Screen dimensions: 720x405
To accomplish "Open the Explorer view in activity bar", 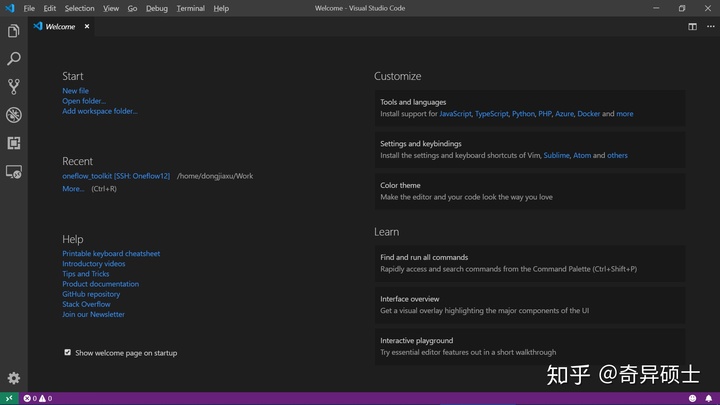I will [x=14, y=31].
